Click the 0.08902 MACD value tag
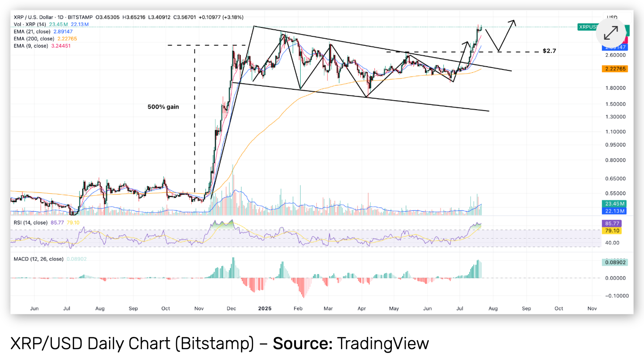 pyautogui.click(x=614, y=262)
